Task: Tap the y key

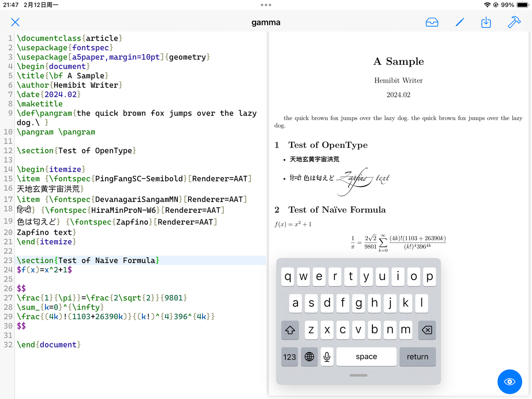Action: (367, 276)
